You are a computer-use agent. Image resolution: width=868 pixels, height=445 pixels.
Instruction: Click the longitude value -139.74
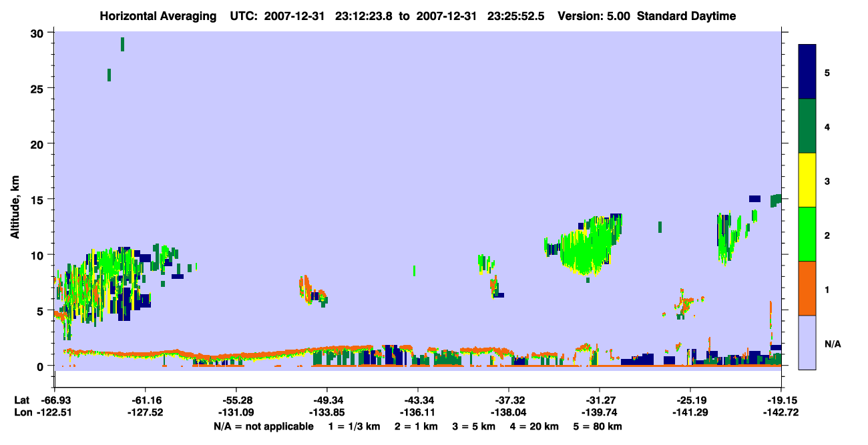(600, 412)
